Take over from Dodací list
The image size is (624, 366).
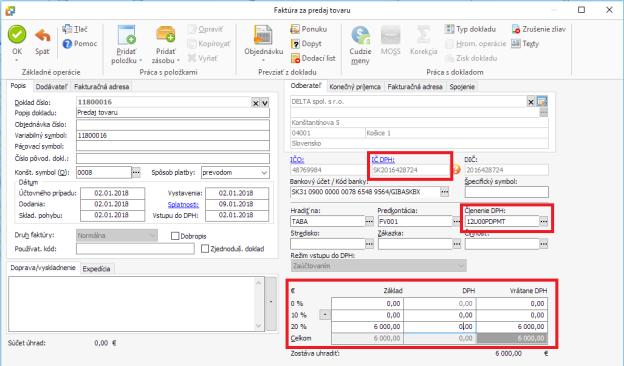(313, 58)
